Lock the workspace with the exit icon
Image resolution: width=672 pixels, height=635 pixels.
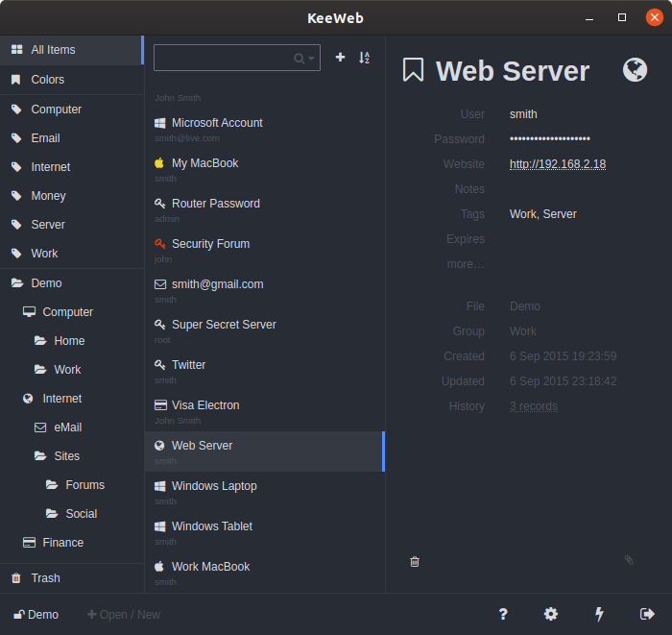pos(647,614)
